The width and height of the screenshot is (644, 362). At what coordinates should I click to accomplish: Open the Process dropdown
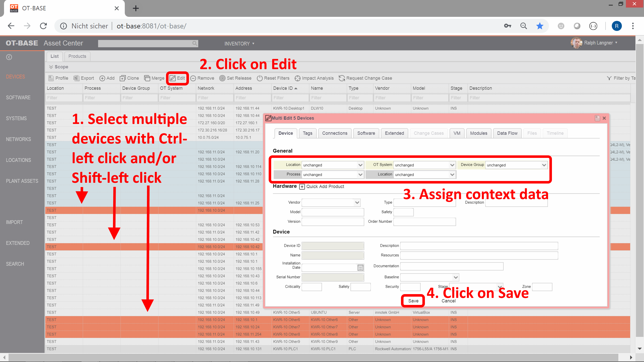coord(333,175)
